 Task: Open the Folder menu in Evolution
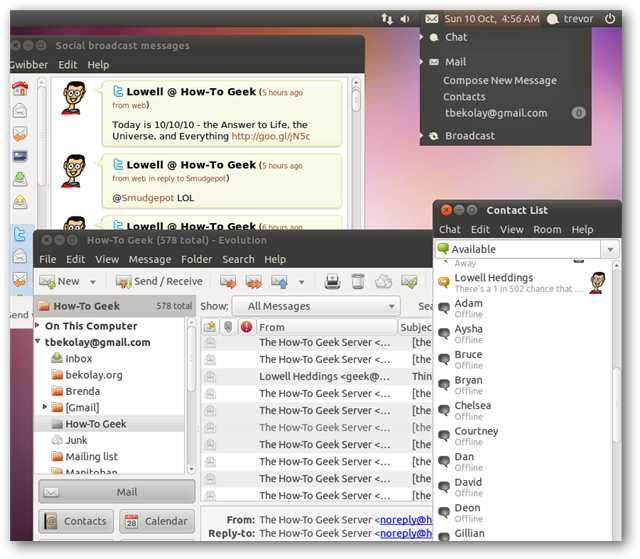196,260
